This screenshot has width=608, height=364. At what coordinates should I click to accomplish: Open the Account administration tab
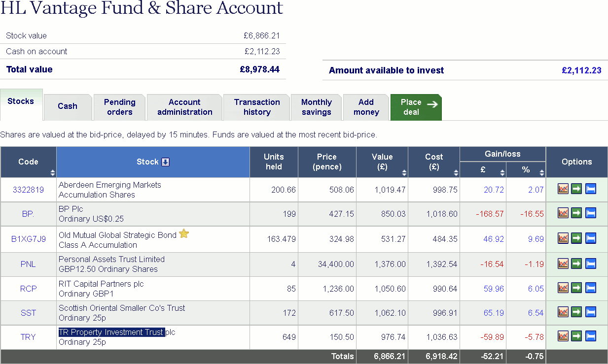184,107
